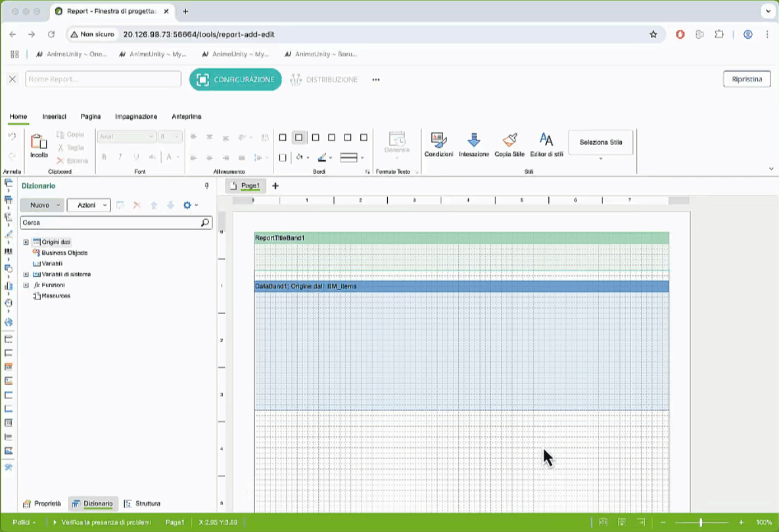
Task: Click the zoom in plus in status bar
Action: coord(742,522)
